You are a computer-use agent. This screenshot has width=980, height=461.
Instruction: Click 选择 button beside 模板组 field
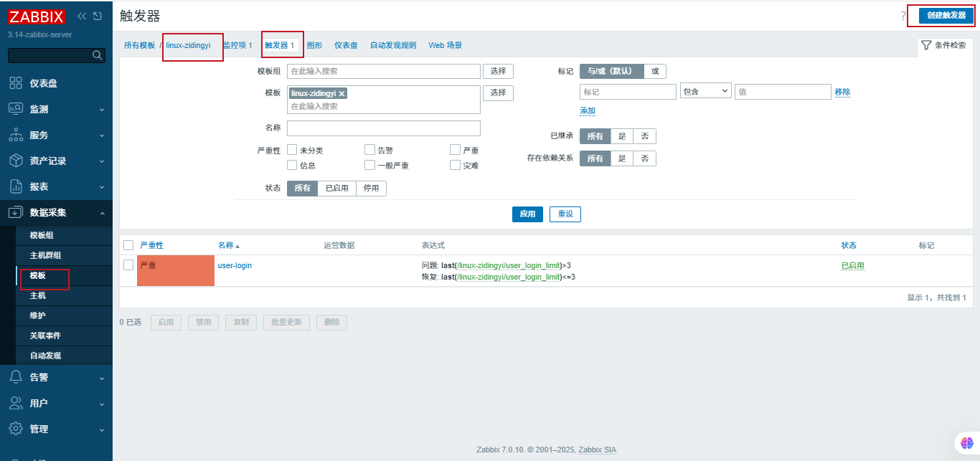coord(499,71)
